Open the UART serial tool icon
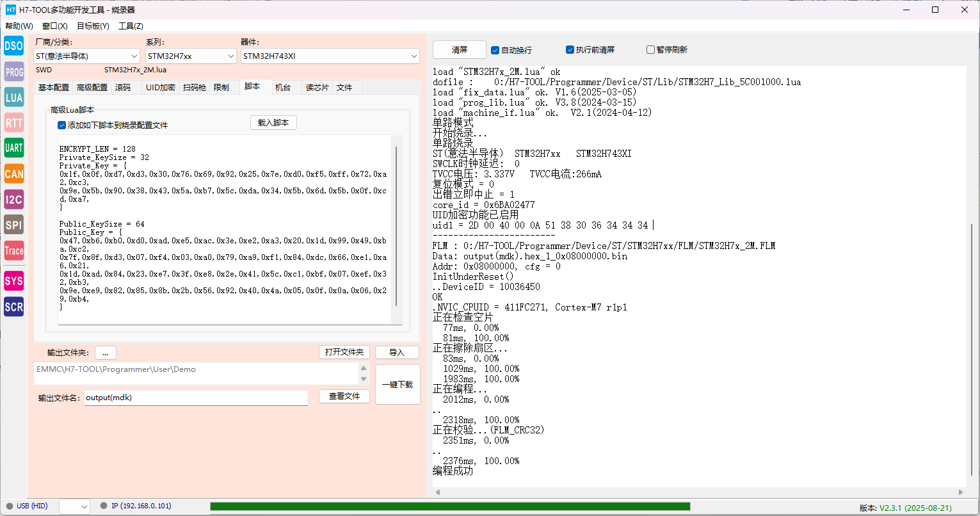Viewport: 980px width, 516px height. [13, 148]
